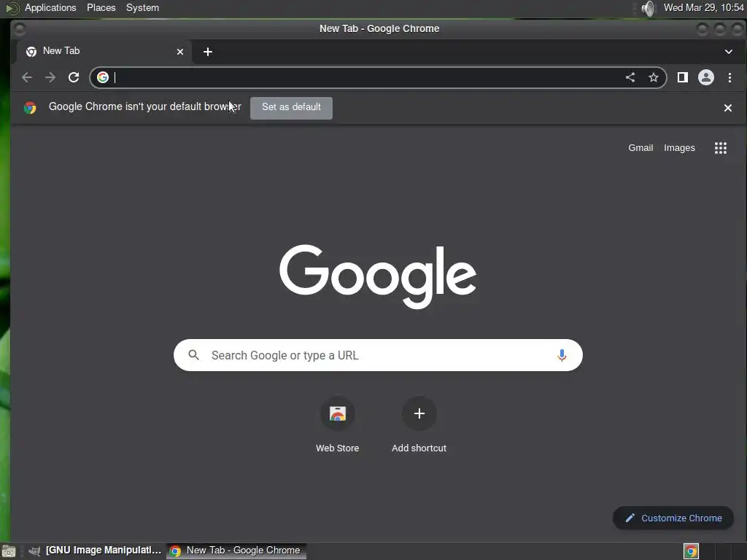Viewport: 747px width, 560px height.
Task: Toggle the side panel icon
Action: coord(682,77)
